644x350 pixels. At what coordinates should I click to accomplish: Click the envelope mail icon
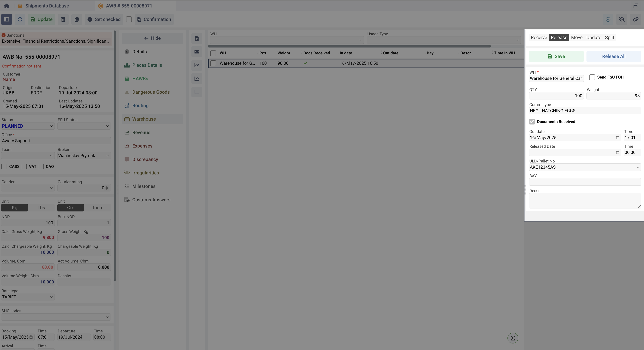pos(197,52)
